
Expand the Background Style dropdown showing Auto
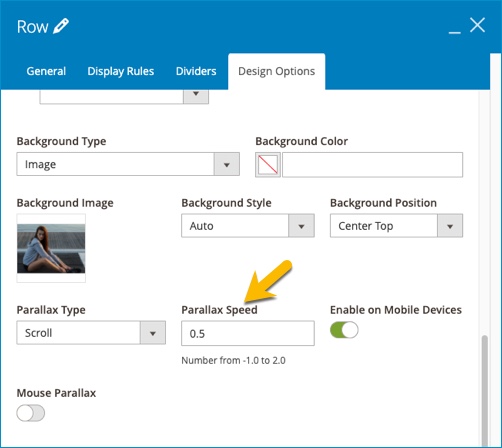click(248, 226)
